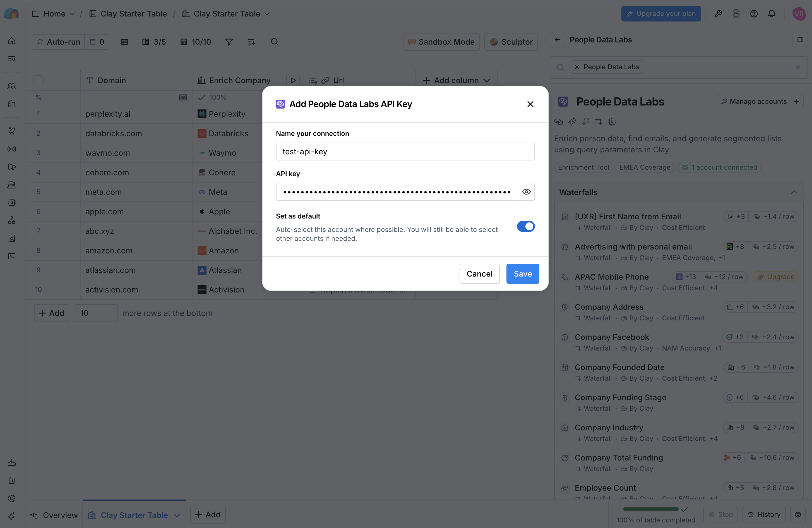Open table search magnifier
This screenshot has height=528, width=812.
[x=275, y=42]
